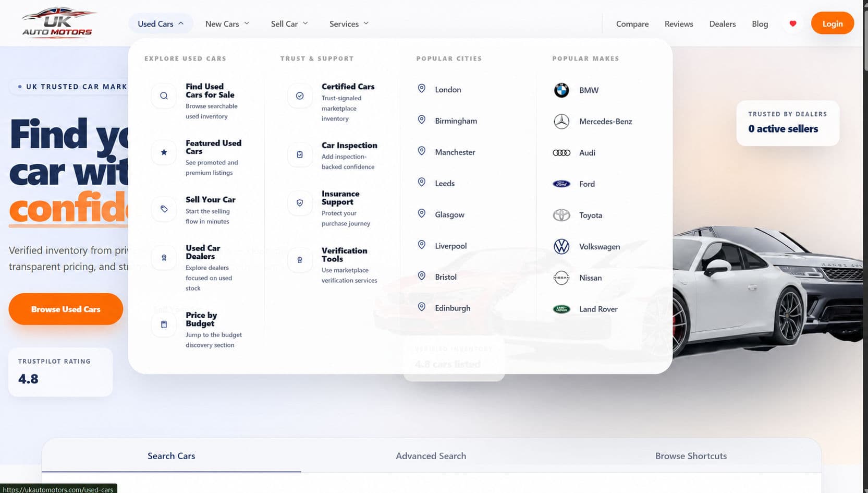
Task: Pick Mercedes-Benz make name text
Action: [x=606, y=122]
